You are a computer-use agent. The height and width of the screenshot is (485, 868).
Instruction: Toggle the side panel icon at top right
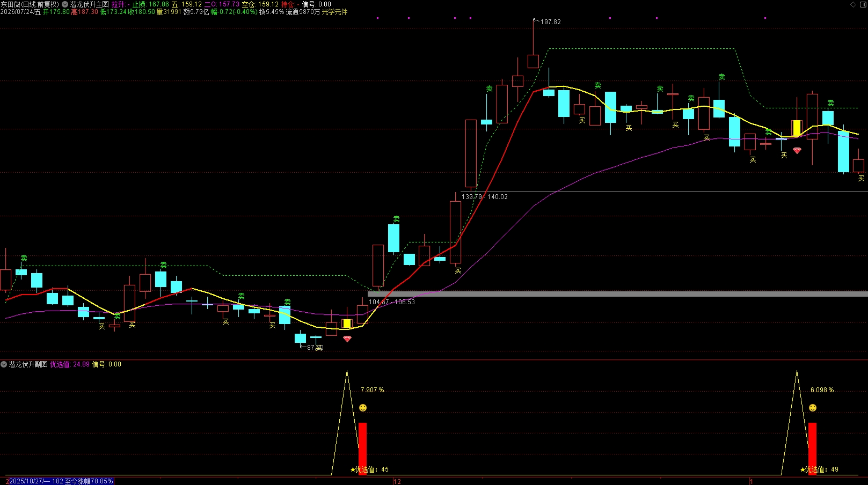click(x=863, y=4)
